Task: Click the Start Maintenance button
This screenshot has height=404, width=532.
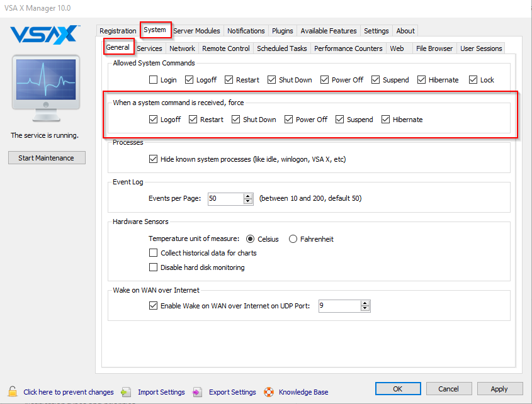Action: (x=47, y=158)
